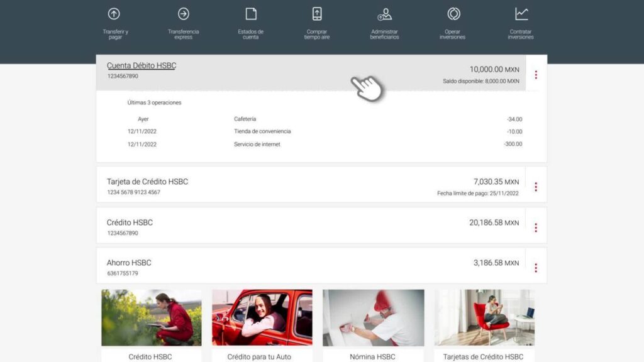Image resolution: width=644 pixels, height=362 pixels.
Task: Click the Nómina HSBC promo title
Action: tap(372, 357)
